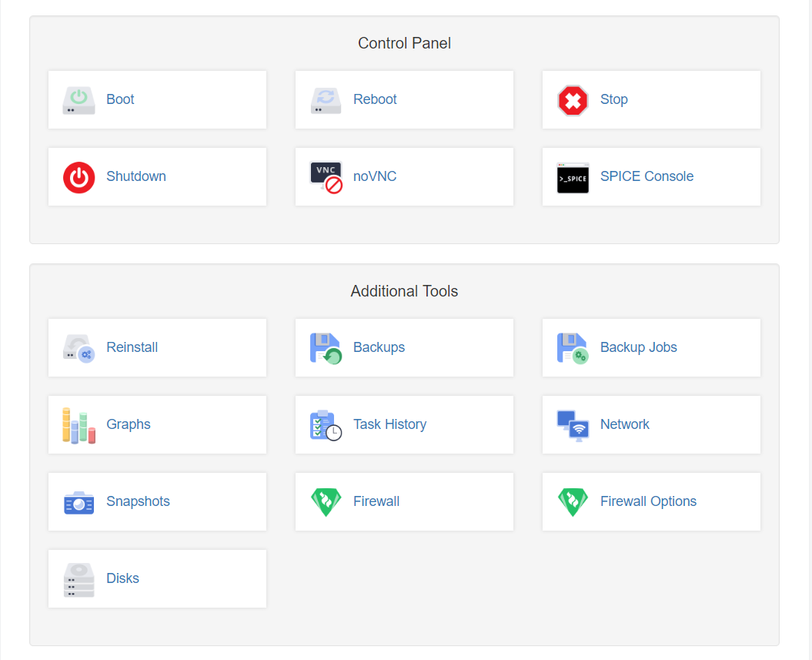Viewport: 812px width, 660px height.
Task: Select the Shutdown link text
Action: click(x=136, y=176)
